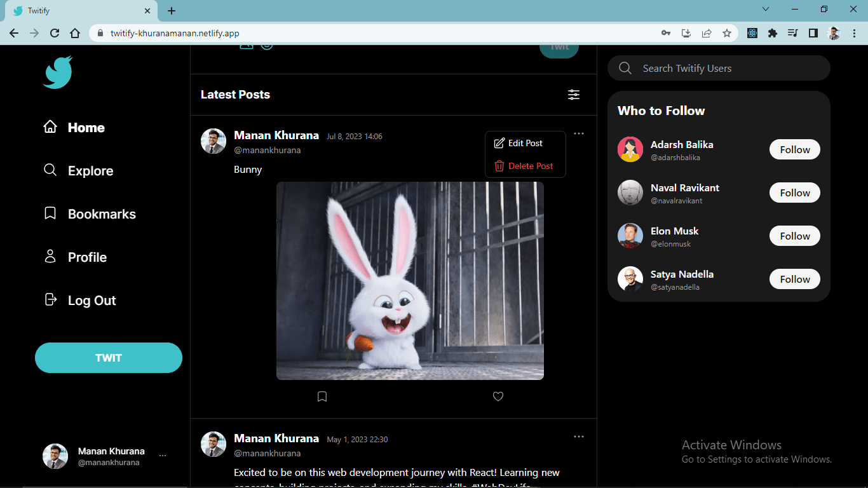Open the Chrome three-dot menu

pos(853,33)
